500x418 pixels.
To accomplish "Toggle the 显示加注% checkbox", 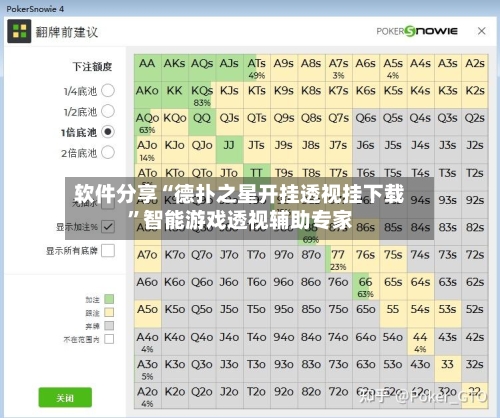I will [x=108, y=227].
